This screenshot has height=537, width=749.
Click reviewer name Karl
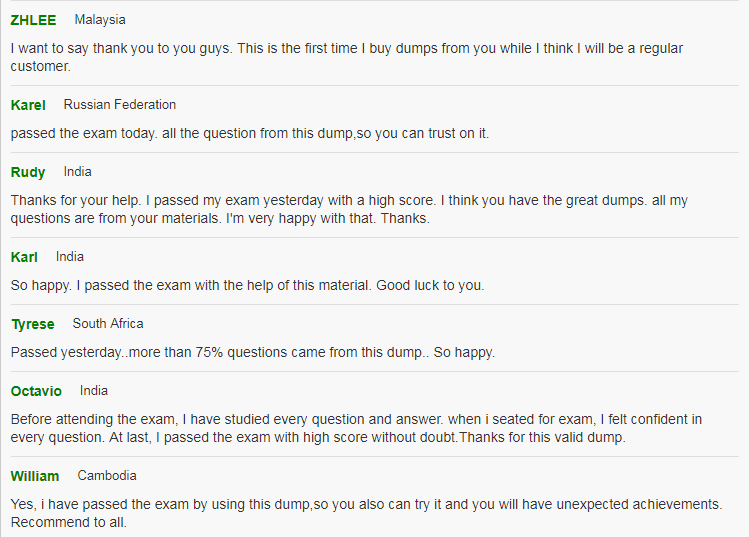(x=24, y=257)
